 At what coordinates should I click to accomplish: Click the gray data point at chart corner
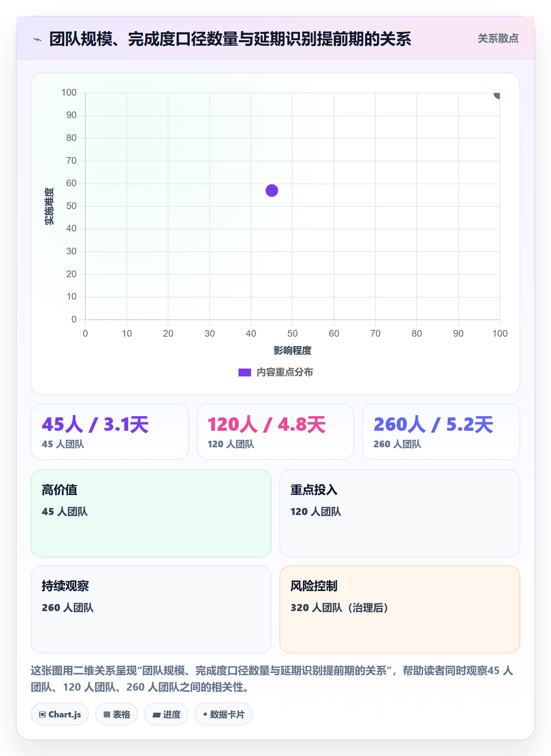pyautogui.click(x=497, y=95)
